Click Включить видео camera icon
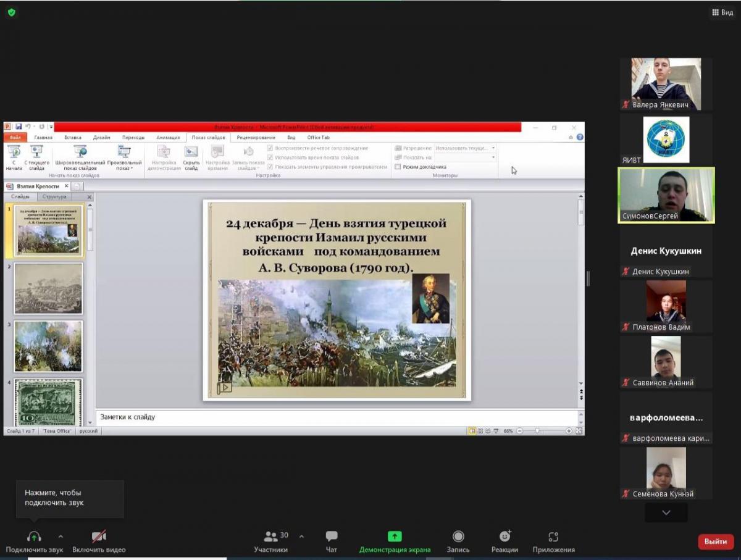Screen dimensions: 741x560 click(99, 537)
